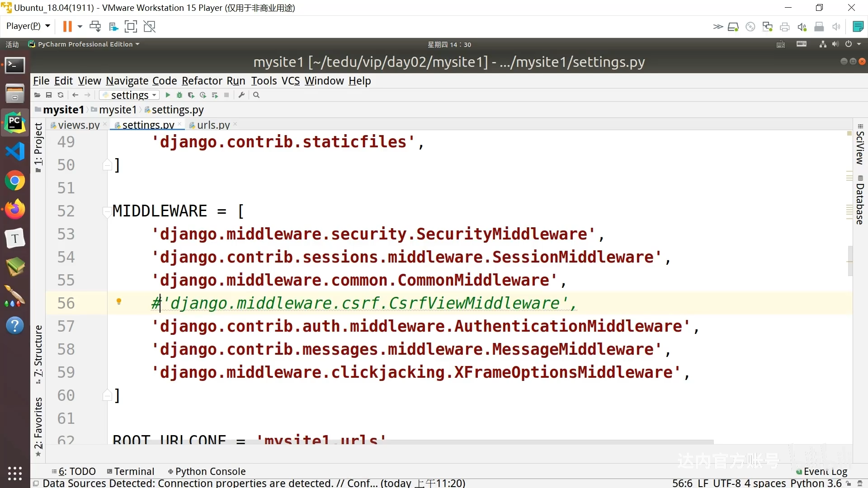Open the settings run configuration dropdown

click(x=130, y=95)
